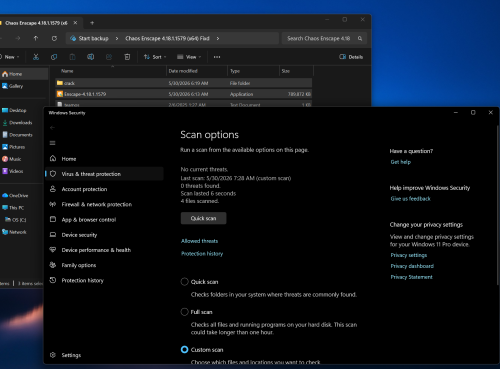500x369 pixels.
Task: Sort by the Name column header
Action: 113,71
